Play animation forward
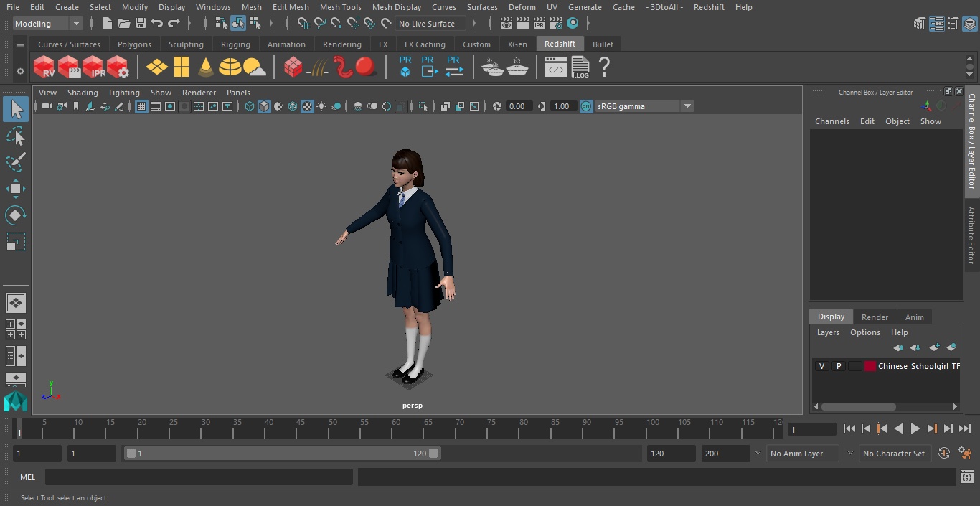This screenshot has height=506, width=980. 915,428
